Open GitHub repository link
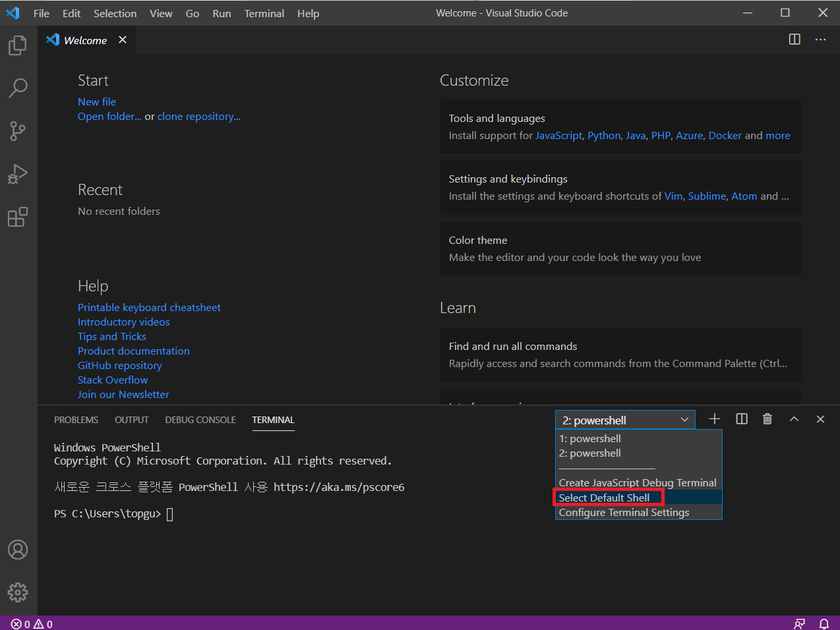The height and width of the screenshot is (630, 840). [120, 365]
